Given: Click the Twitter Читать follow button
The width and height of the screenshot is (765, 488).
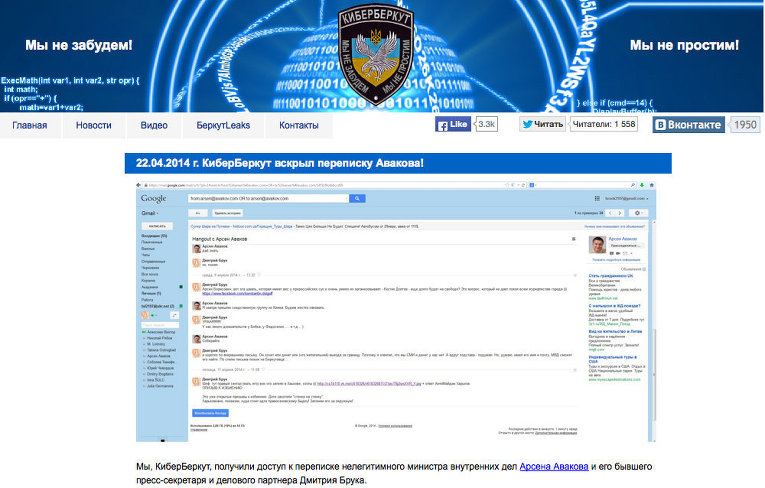Looking at the screenshot, I should (542, 125).
